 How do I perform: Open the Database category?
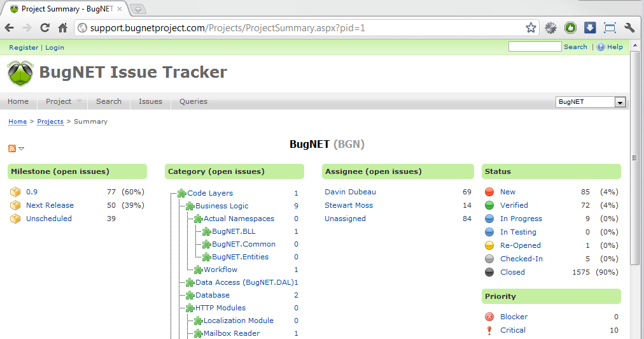tap(213, 295)
